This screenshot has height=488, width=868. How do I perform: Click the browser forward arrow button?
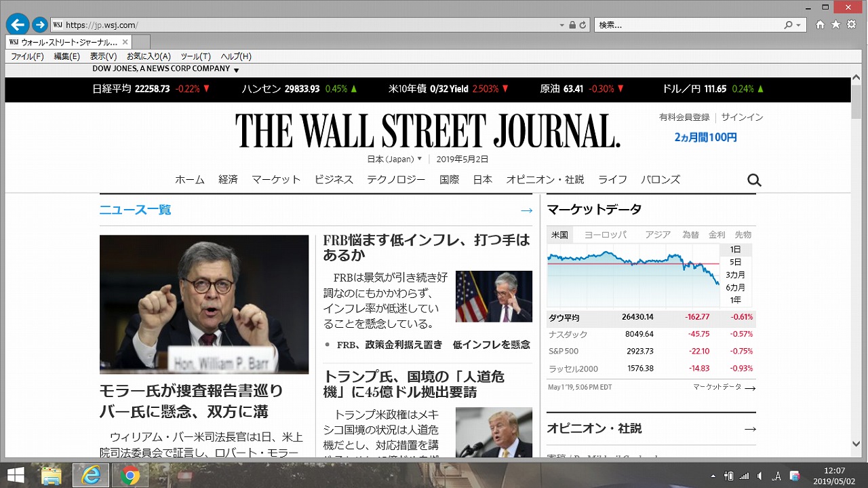point(40,25)
